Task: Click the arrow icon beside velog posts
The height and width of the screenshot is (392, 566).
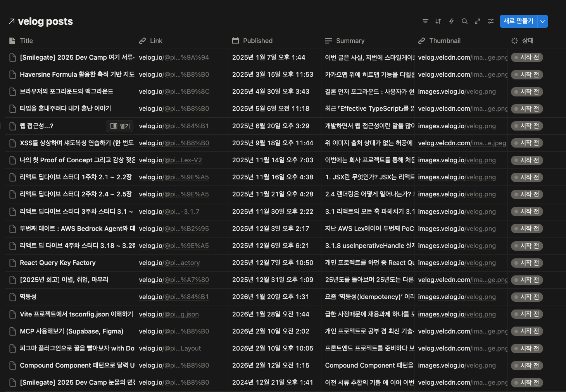Action: (x=12, y=21)
